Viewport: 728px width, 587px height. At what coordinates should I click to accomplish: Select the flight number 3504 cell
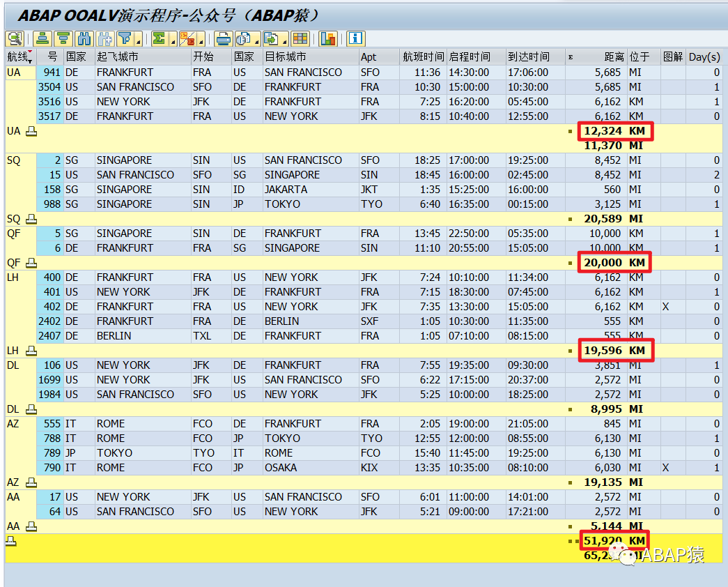click(49, 87)
